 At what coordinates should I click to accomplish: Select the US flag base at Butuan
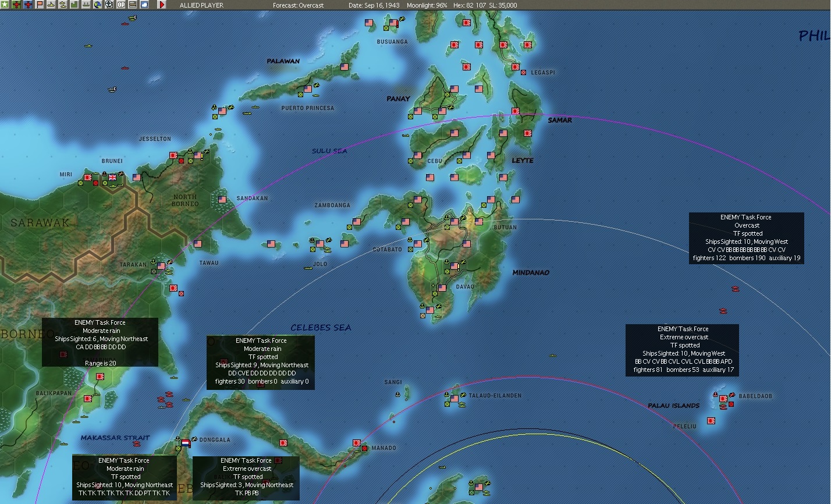point(479,222)
